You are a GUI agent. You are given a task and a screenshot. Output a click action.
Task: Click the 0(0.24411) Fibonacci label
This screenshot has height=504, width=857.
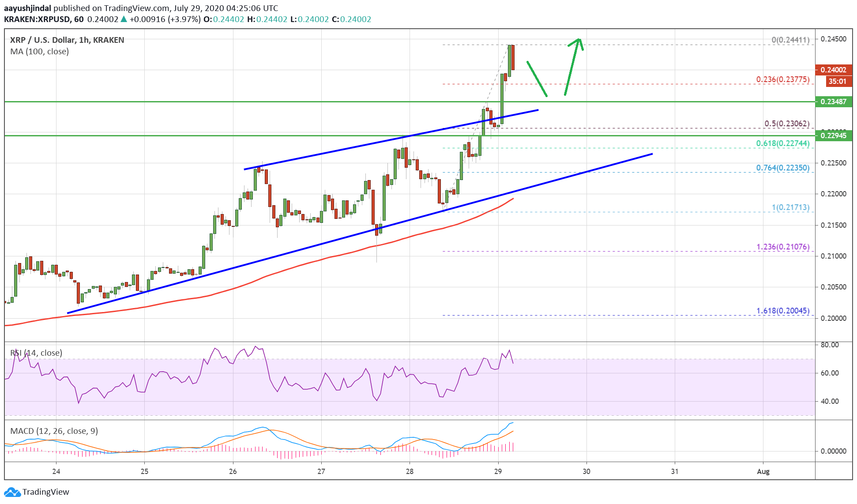[790, 40]
